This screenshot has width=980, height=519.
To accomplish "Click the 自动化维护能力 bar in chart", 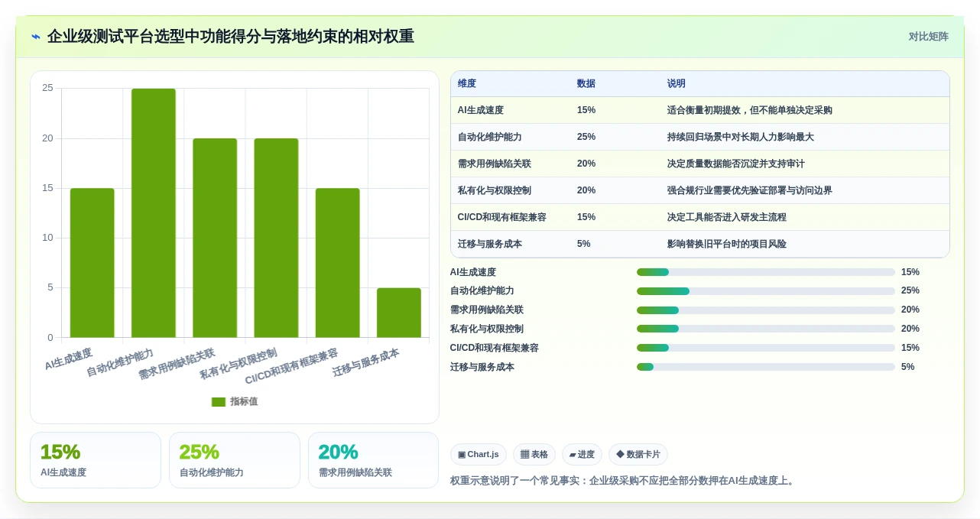I will (x=154, y=213).
